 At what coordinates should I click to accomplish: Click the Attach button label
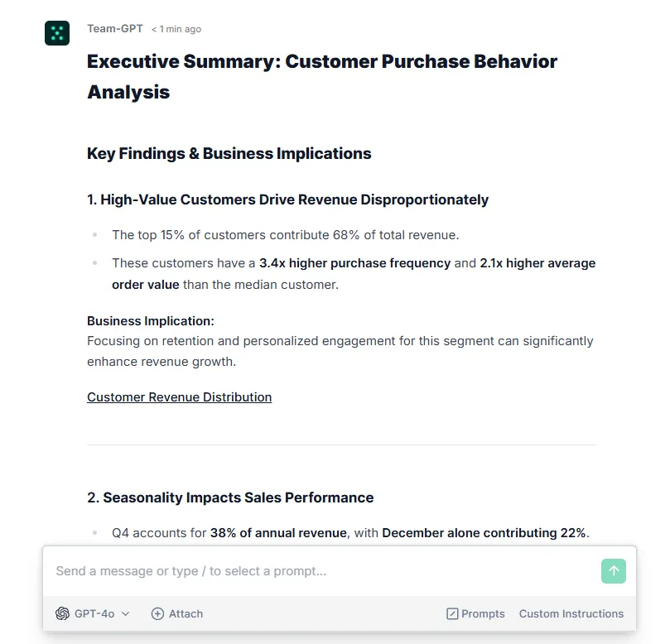(186, 613)
